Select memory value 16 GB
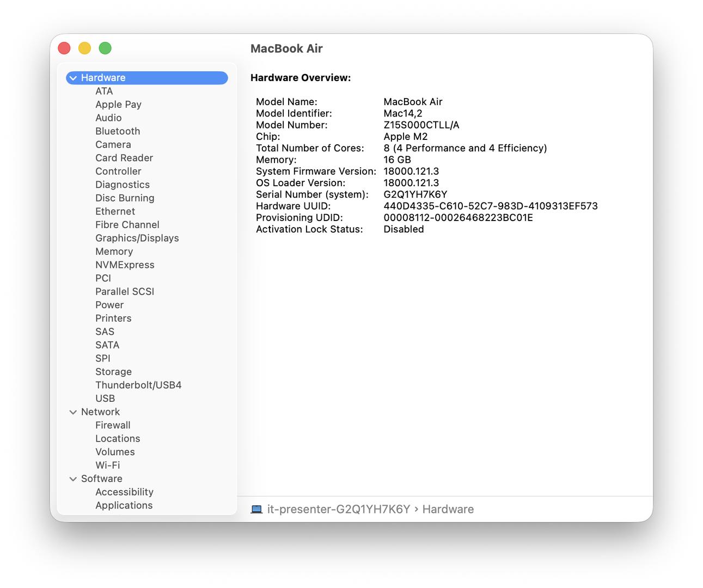The width and height of the screenshot is (703, 588). (397, 160)
